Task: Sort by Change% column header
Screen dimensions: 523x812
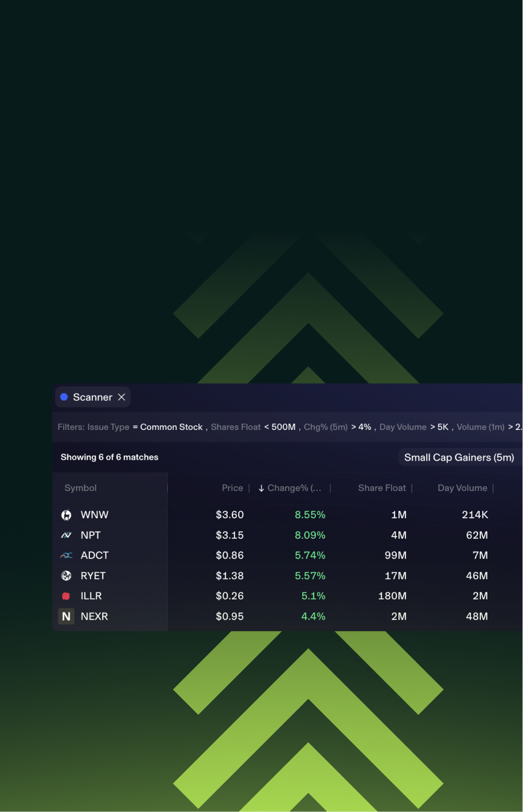Action: coord(294,488)
